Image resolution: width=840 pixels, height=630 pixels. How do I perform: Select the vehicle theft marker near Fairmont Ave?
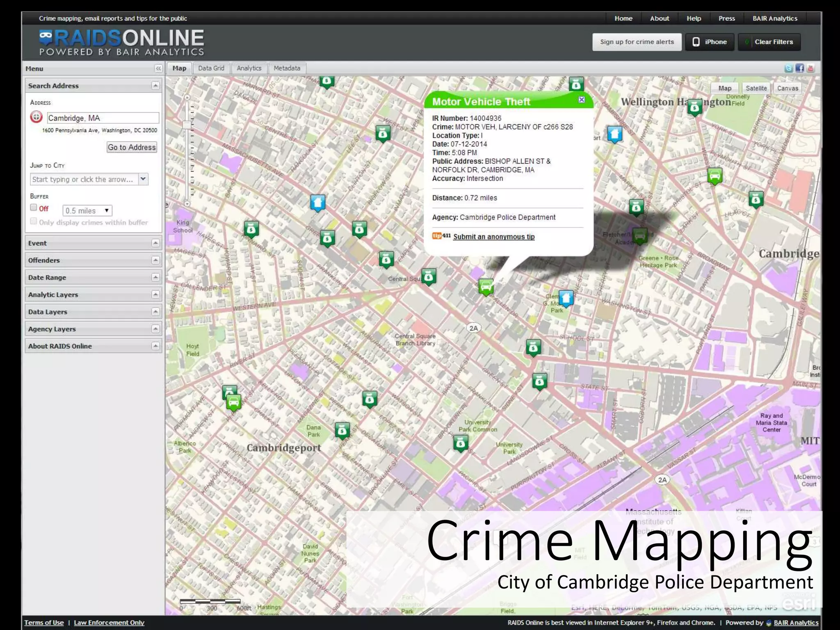tap(234, 402)
